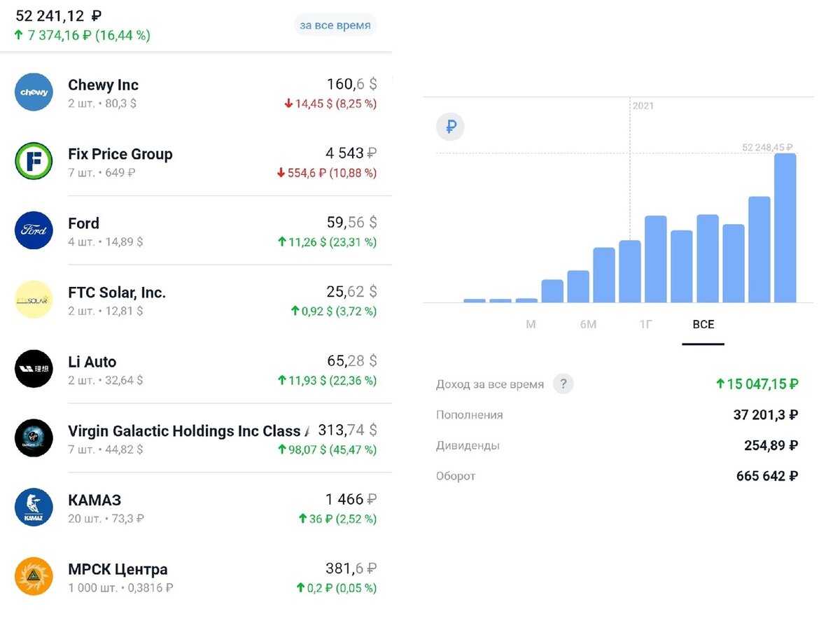
Task: Open the FTC Solar, Inc. position name
Action: pos(117,293)
